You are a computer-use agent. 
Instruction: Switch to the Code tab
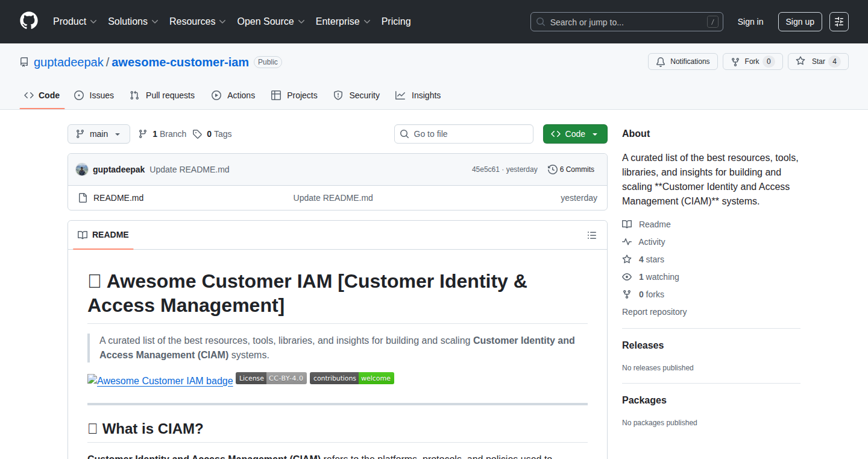pyautogui.click(x=42, y=95)
